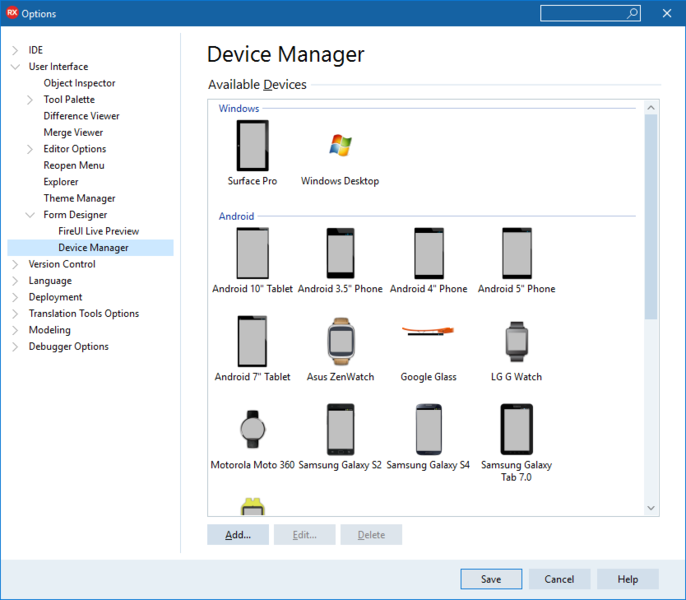Expand the Version Control node

(x=15, y=264)
